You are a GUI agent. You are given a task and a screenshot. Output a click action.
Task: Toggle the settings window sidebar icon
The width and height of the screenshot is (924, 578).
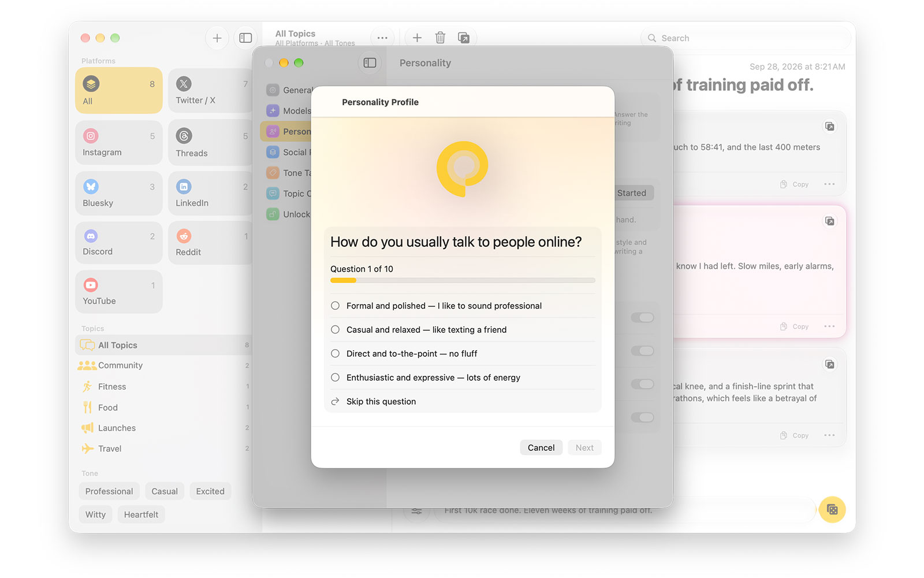pos(370,62)
